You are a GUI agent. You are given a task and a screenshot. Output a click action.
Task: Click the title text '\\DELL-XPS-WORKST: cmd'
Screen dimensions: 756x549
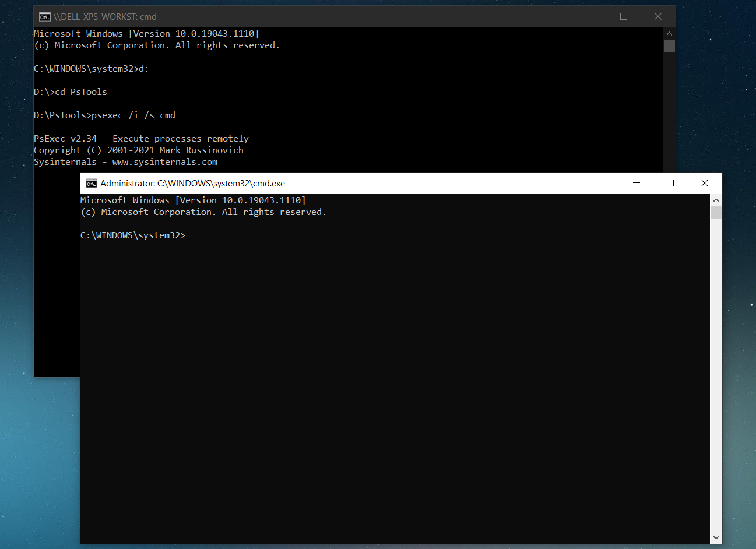(x=105, y=17)
